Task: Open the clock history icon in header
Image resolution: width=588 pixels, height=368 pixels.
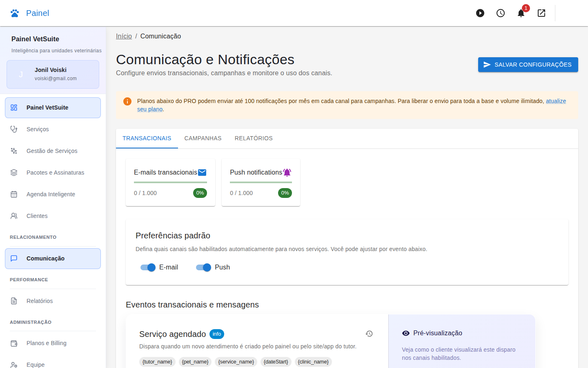Action: pyautogui.click(x=501, y=13)
